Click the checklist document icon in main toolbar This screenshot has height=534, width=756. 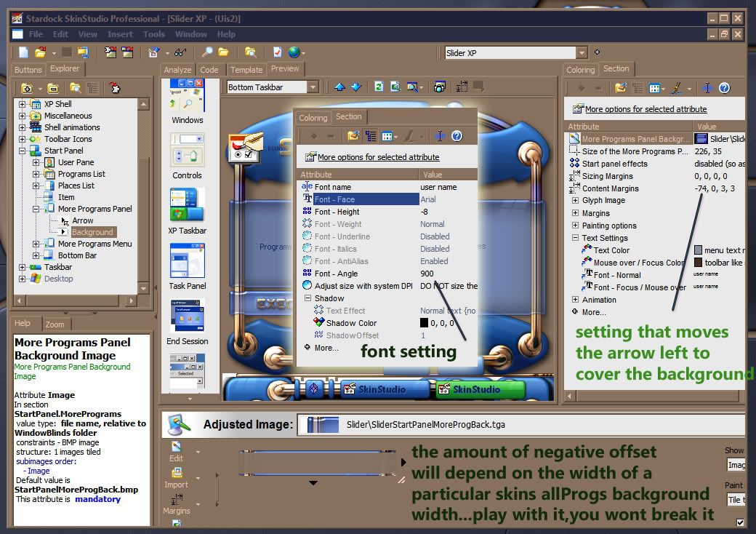pyautogui.click(x=277, y=52)
